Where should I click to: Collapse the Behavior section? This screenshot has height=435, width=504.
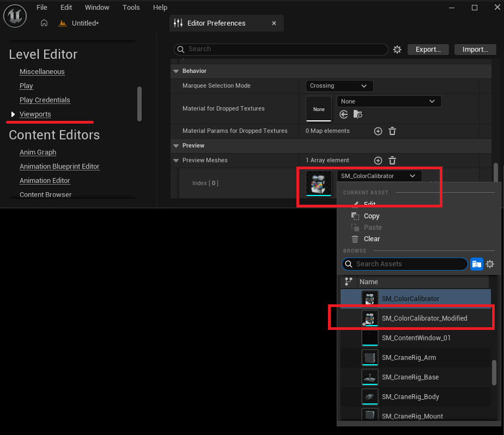176,71
